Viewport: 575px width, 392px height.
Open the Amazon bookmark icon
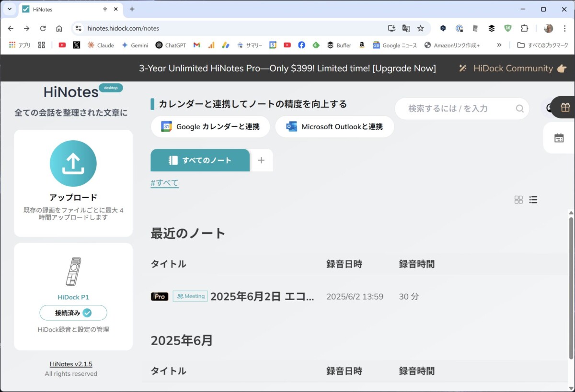[x=362, y=45]
